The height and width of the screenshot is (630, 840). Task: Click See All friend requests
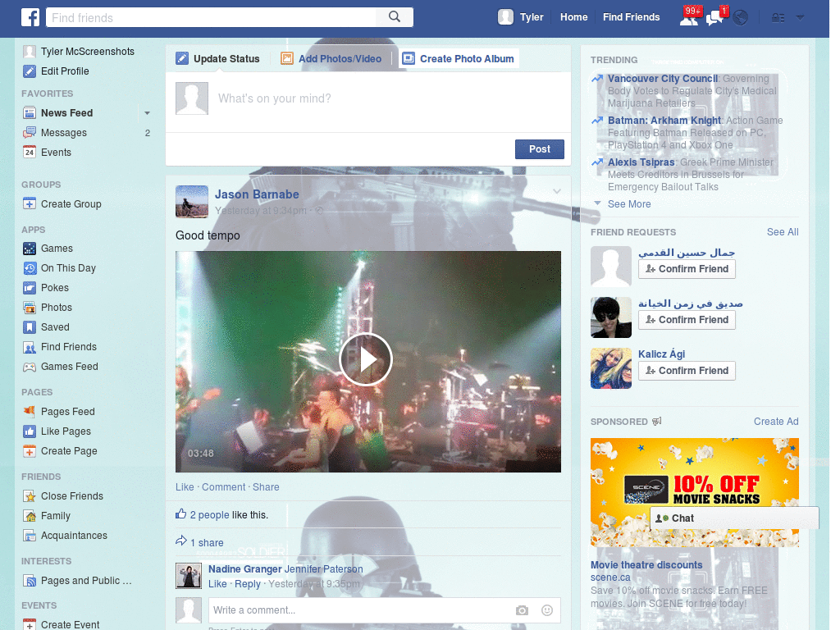[782, 232]
